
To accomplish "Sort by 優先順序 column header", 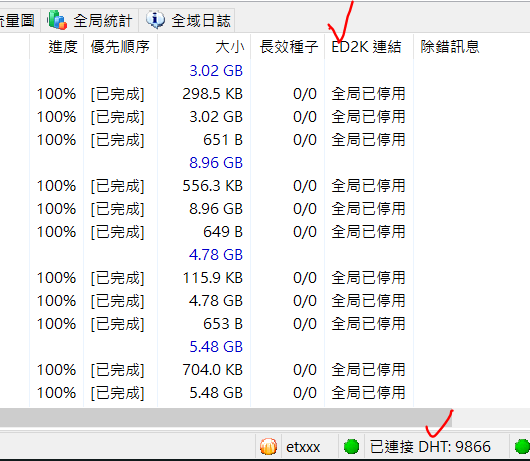I will 120,47.
